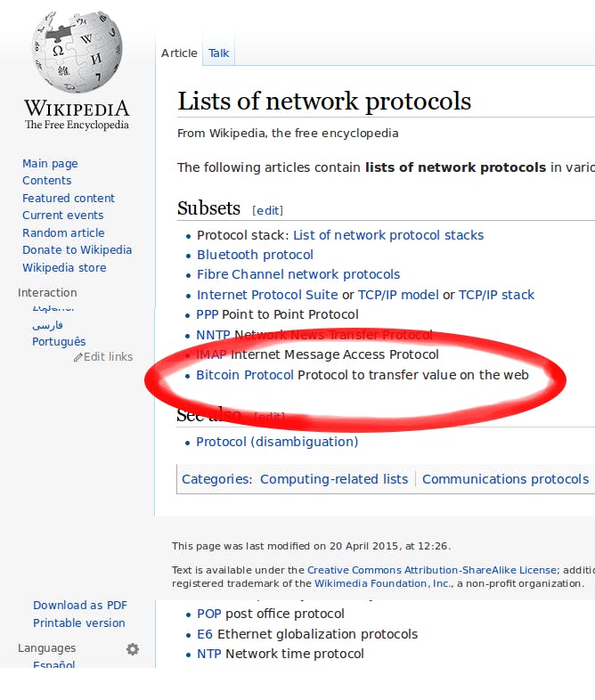Open Random article link

(63, 232)
